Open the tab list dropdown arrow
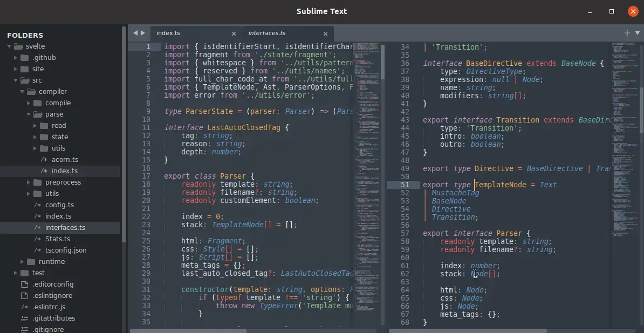 [638, 33]
